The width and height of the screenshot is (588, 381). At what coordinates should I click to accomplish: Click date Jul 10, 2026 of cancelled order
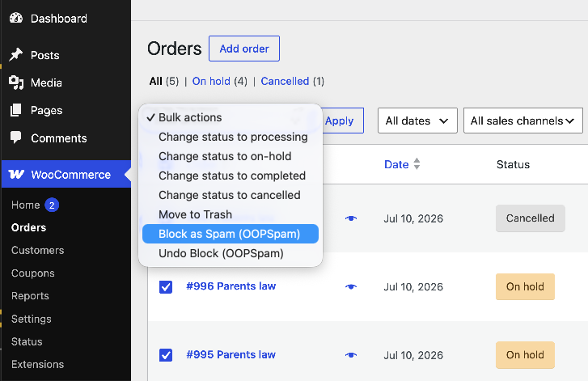413,218
